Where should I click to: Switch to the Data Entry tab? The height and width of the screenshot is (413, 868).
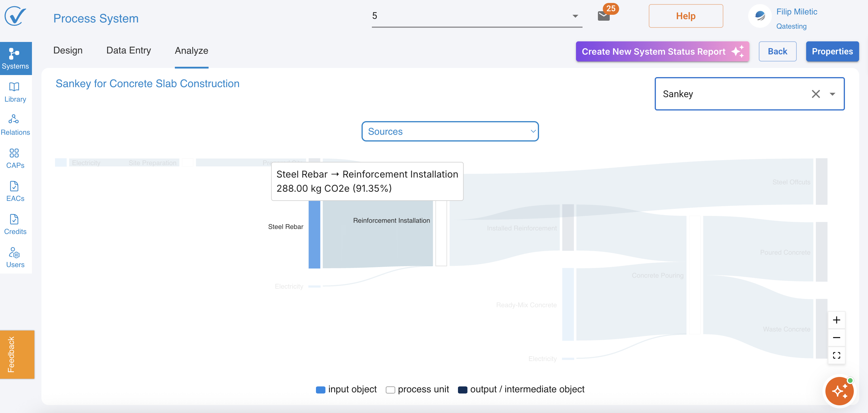(128, 51)
